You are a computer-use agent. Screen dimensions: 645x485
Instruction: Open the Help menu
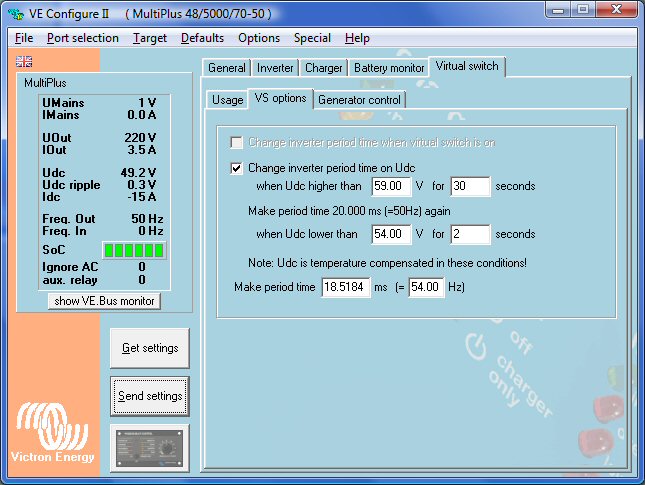357,38
